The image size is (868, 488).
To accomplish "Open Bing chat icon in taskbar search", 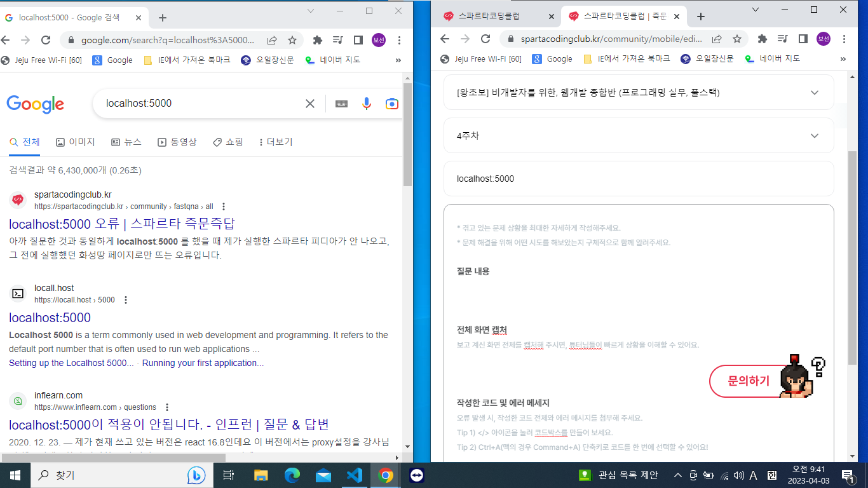I will (196, 475).
